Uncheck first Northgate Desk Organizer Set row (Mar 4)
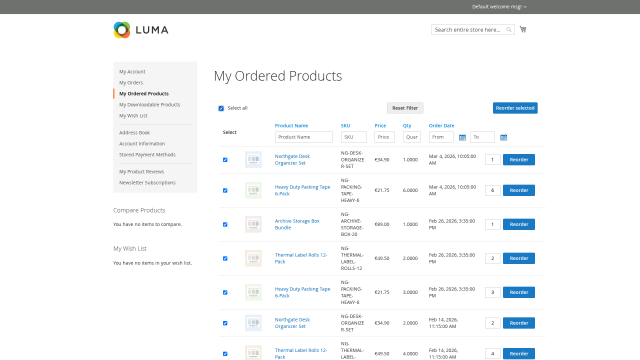Viewport: 640px width, 360px height. click(225, 160)
